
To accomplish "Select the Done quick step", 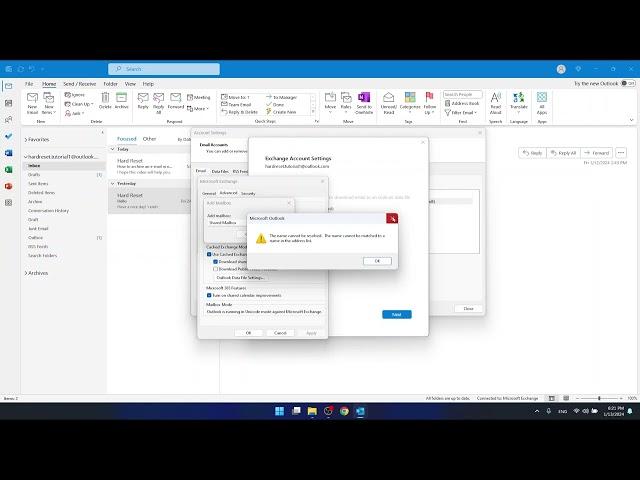I will click(275, 104).
